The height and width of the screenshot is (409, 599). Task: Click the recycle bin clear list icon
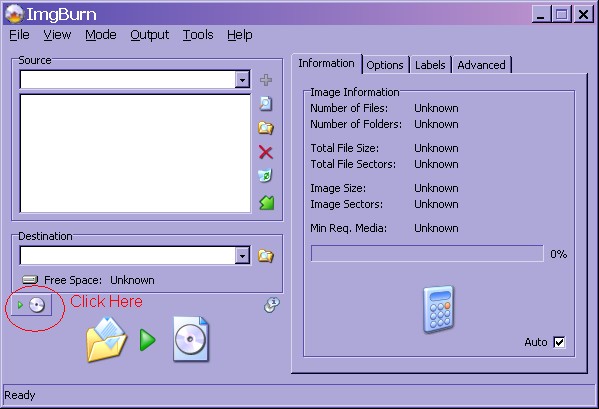coord(265,176)
